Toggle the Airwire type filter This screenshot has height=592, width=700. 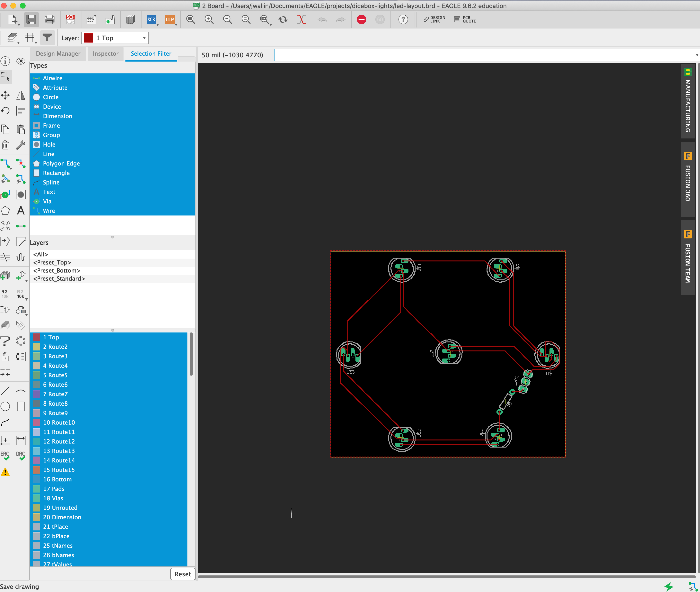pos(112,78)
